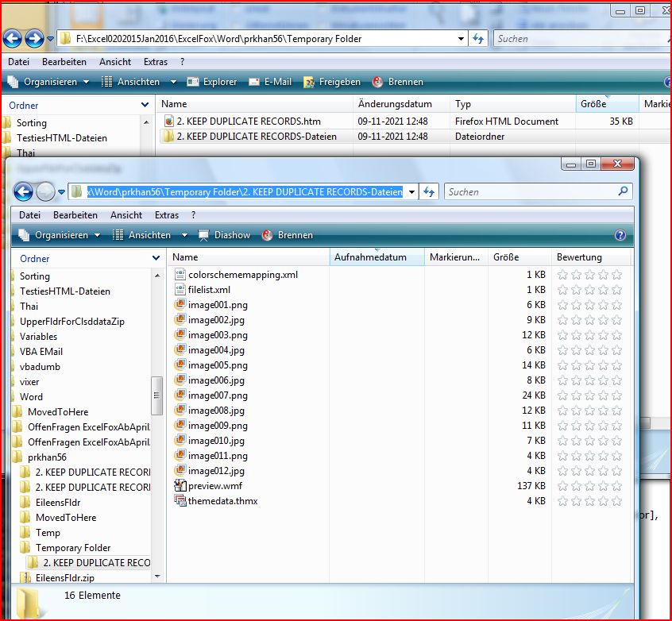Rate preview.wmf with three stars

(x=589, y=486)
